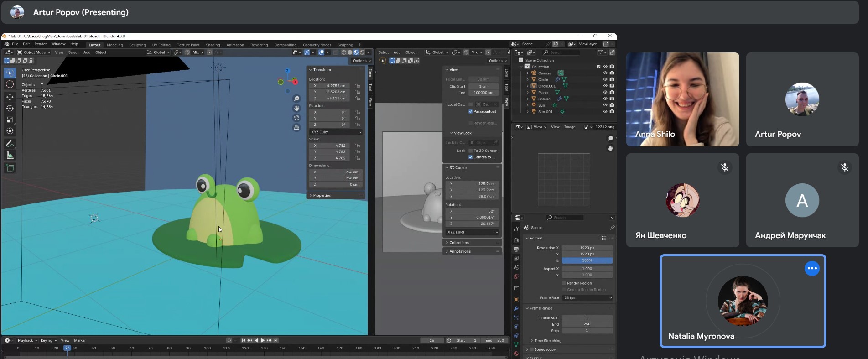The image size is (868, 359).
Task: Open the three-dot options on Natalia Myronova tile
Action: tap(812, 268)
